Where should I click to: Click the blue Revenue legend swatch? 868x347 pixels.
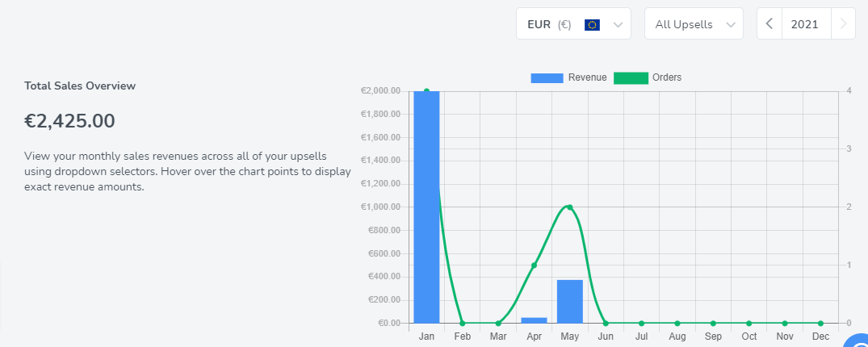547,78
